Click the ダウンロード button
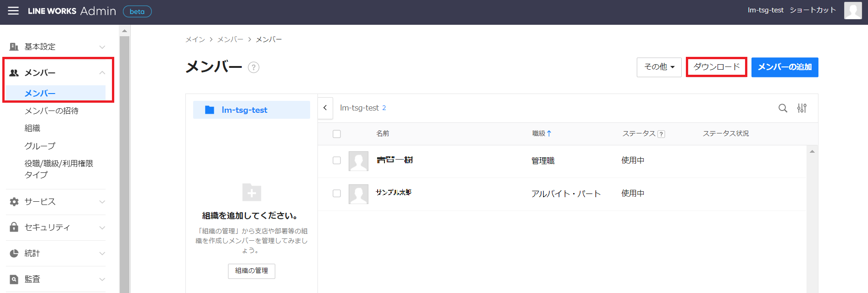The width and height of the screenshot is (868, 293). [x=717, y=67]
